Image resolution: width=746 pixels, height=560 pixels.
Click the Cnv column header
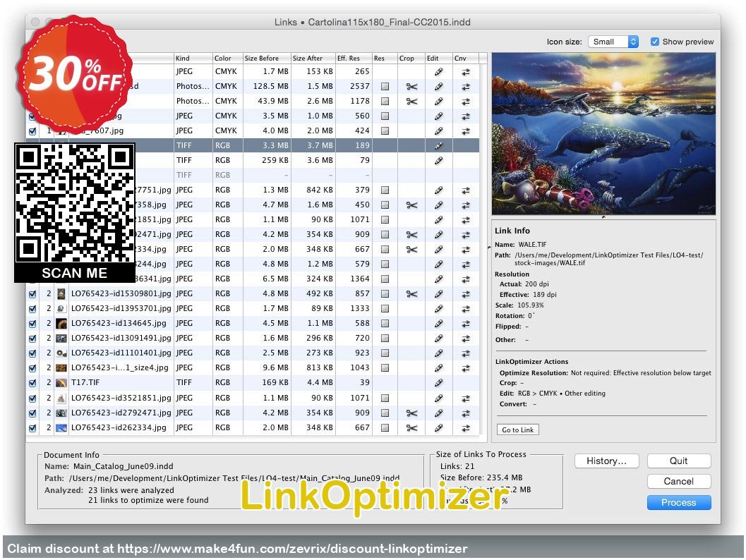[x=465, y=58]
